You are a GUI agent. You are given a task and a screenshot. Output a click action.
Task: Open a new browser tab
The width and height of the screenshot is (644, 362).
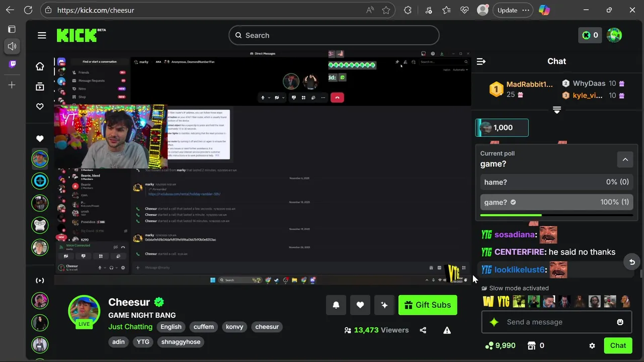12,85
